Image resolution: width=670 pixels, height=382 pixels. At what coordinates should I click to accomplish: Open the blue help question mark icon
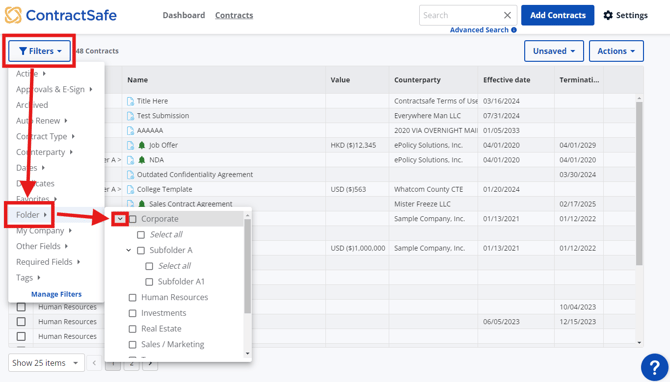[654, 367]
